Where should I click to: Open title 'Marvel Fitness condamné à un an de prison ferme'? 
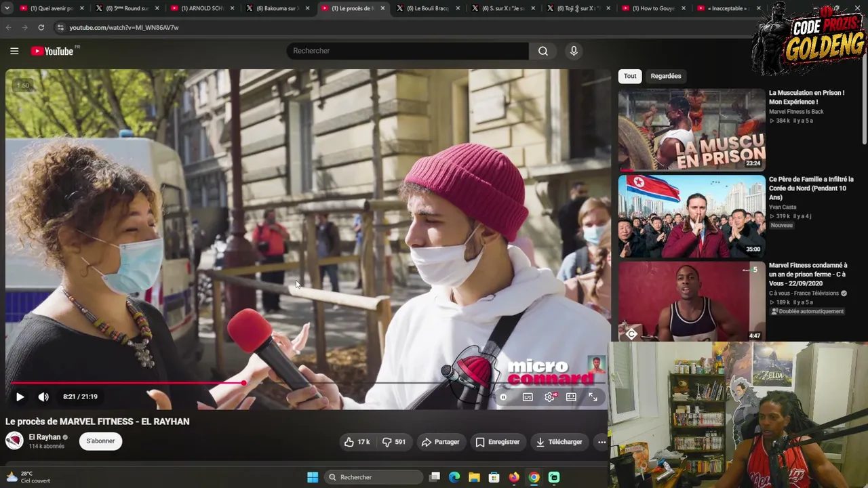[x=808, y=274]
